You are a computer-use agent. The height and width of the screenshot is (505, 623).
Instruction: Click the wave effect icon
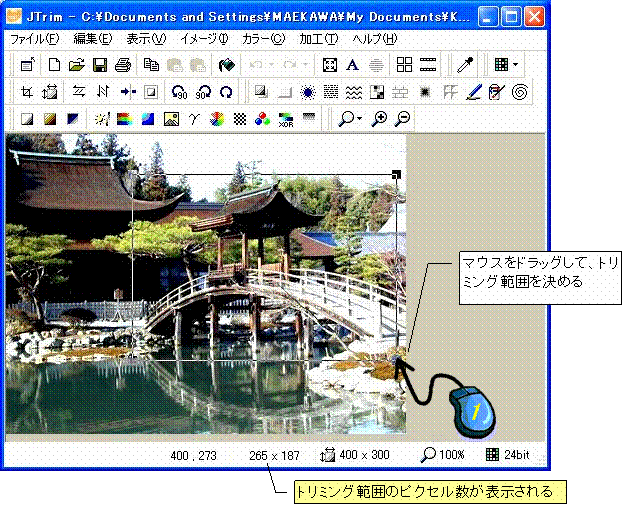point(353,92)
